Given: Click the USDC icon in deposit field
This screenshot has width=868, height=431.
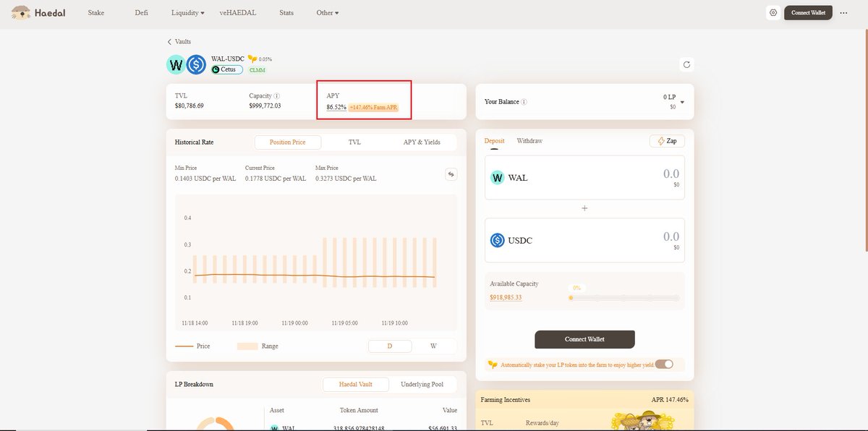Looking at the screenshot, I should click(497, 240).
